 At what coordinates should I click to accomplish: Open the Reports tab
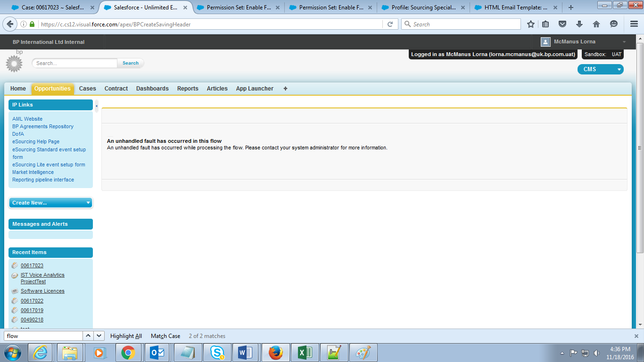188,89
